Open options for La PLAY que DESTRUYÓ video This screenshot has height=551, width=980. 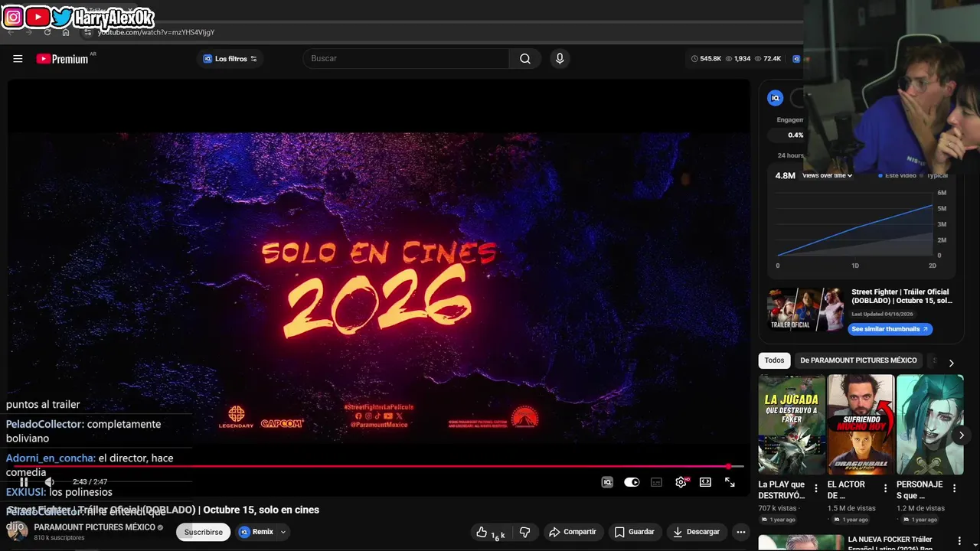[816, 488]
